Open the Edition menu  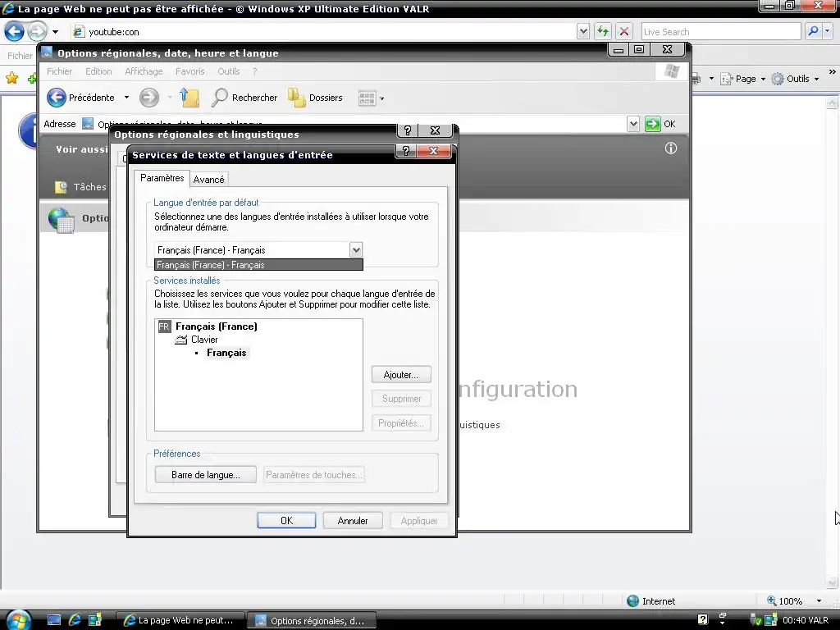[x=98, y=71]
